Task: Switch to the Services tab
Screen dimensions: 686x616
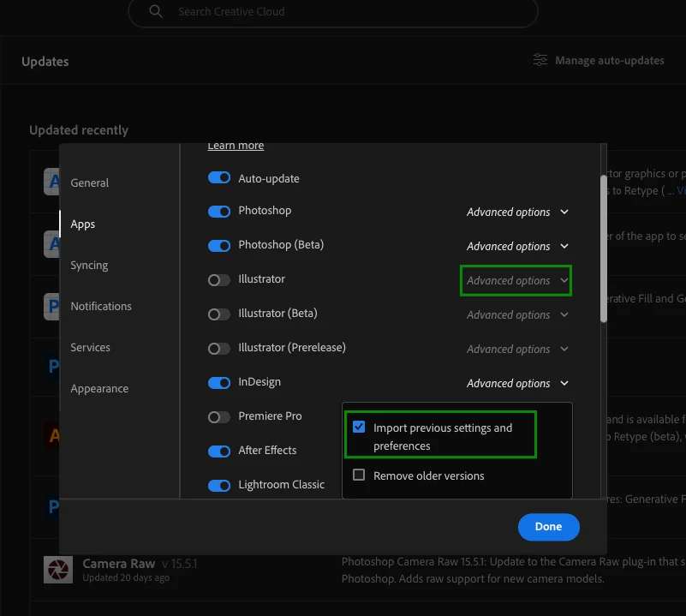Action: [x=90, y=347]
